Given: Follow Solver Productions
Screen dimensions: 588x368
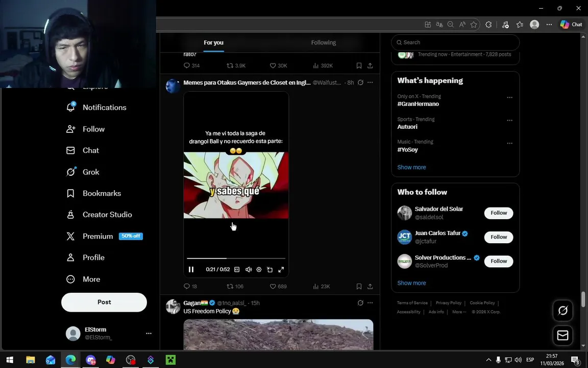Looking at the screenshot, I should tap(498, 261).
